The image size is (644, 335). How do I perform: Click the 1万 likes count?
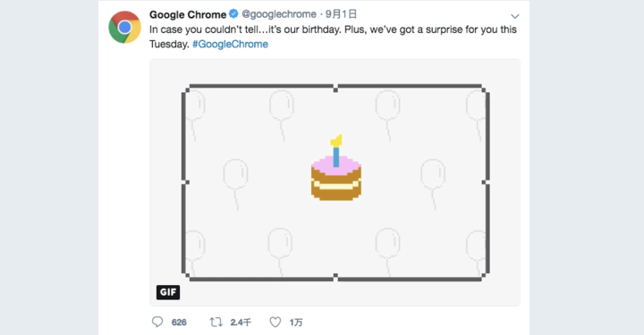(296, 322)
